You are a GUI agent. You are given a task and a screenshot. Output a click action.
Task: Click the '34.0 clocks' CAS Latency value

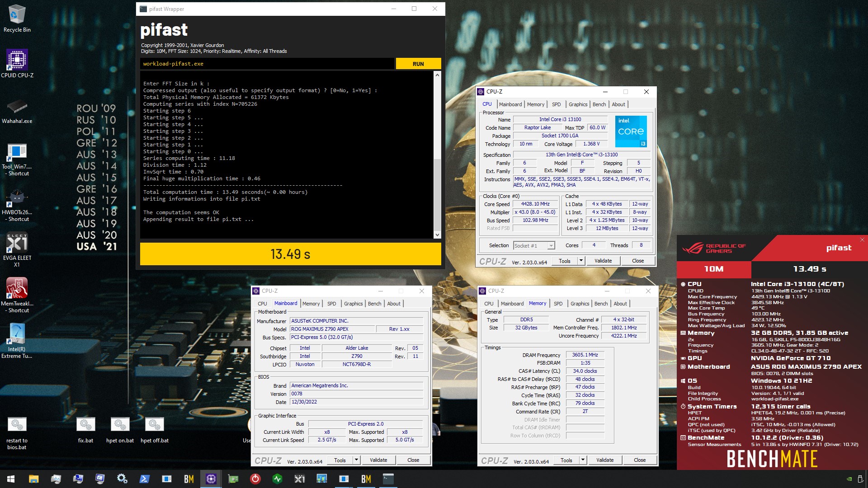[x=585, y=371]
